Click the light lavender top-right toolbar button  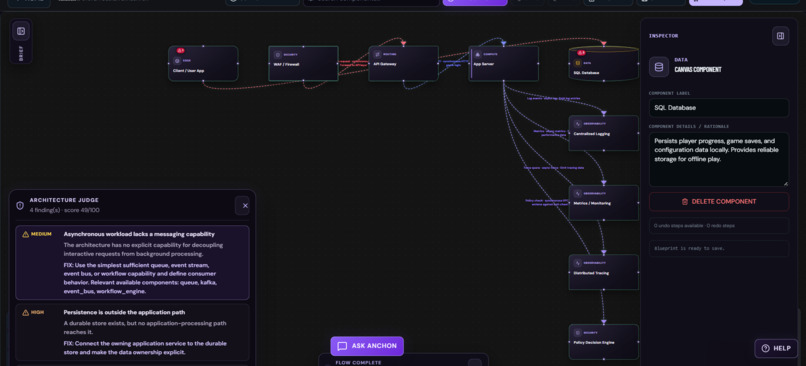click(716, 2)
